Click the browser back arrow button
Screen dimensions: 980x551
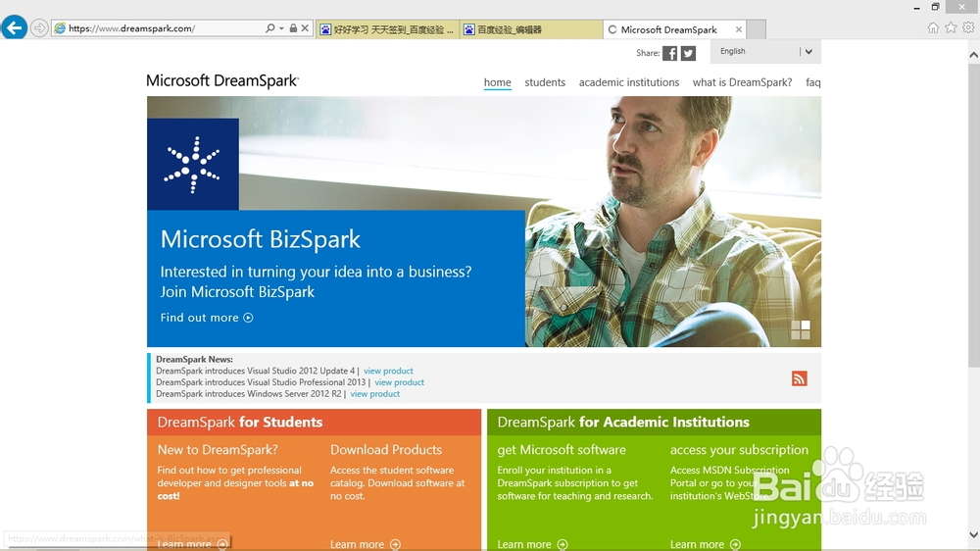click(15, 28)
